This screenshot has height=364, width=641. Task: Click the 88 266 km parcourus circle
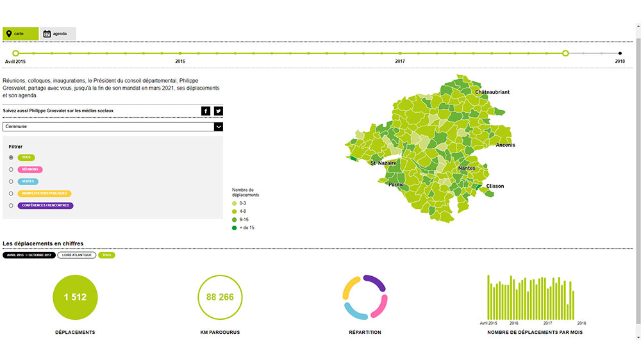pyautogui.click(x=220, y=297)
